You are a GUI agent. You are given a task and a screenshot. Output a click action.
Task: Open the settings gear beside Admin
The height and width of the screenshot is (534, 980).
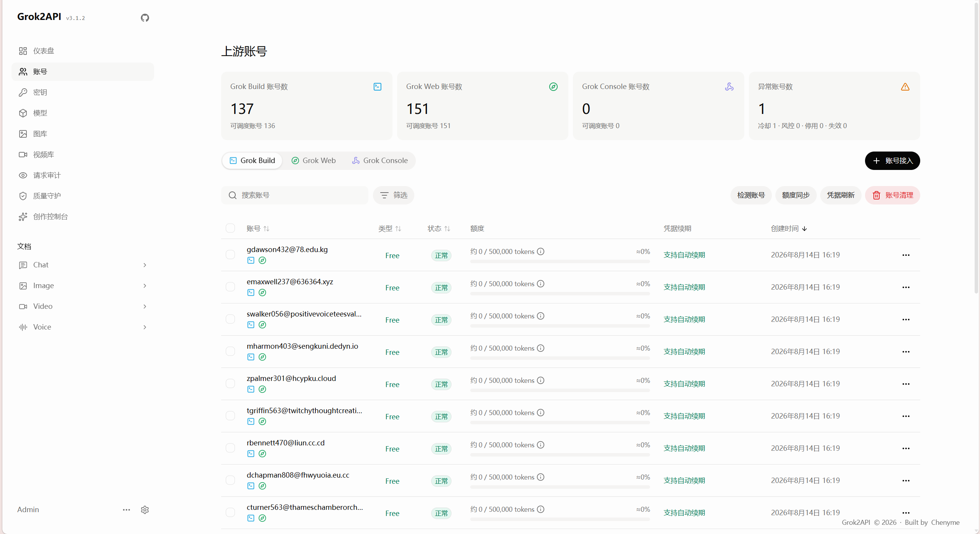click(145, 510)
